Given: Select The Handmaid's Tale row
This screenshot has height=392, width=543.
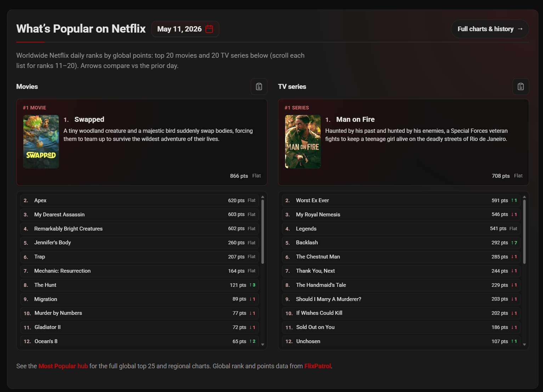Looking at the screenshot, I should (x=401, y=285).
